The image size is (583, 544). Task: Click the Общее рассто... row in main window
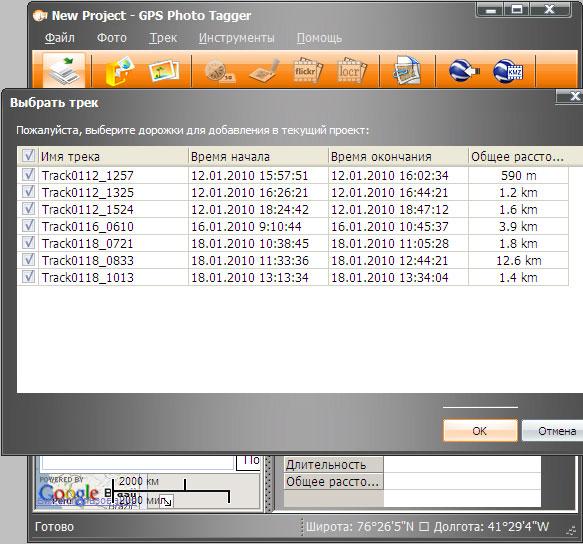[x=413, y=482]
